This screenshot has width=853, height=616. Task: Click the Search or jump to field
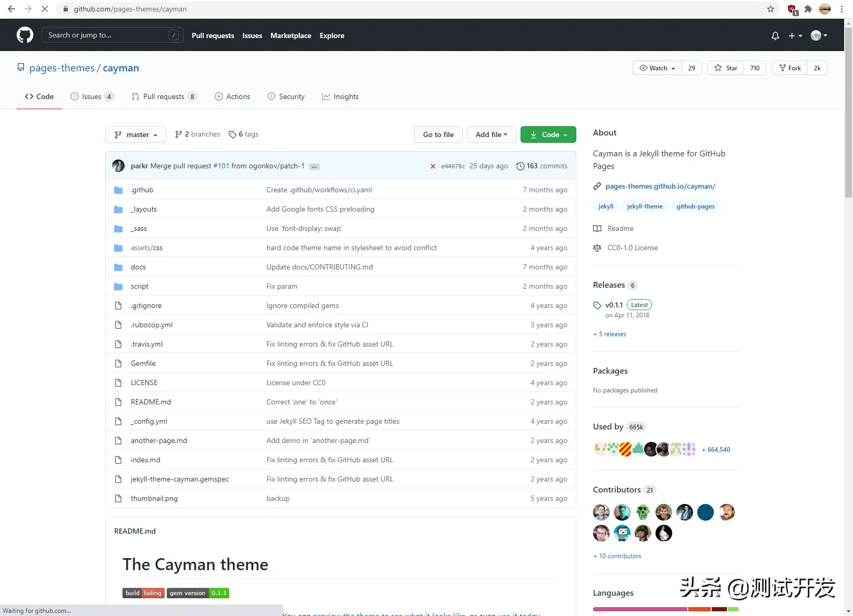(112, 35)
